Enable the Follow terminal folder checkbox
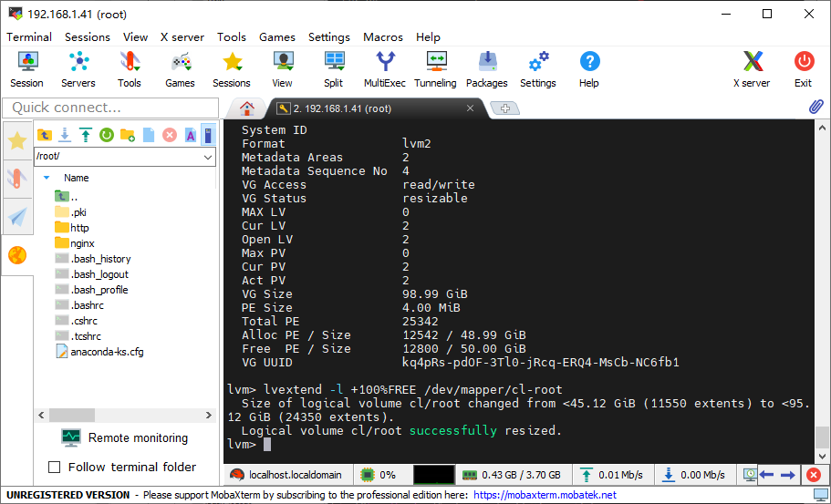 (54, 467)
